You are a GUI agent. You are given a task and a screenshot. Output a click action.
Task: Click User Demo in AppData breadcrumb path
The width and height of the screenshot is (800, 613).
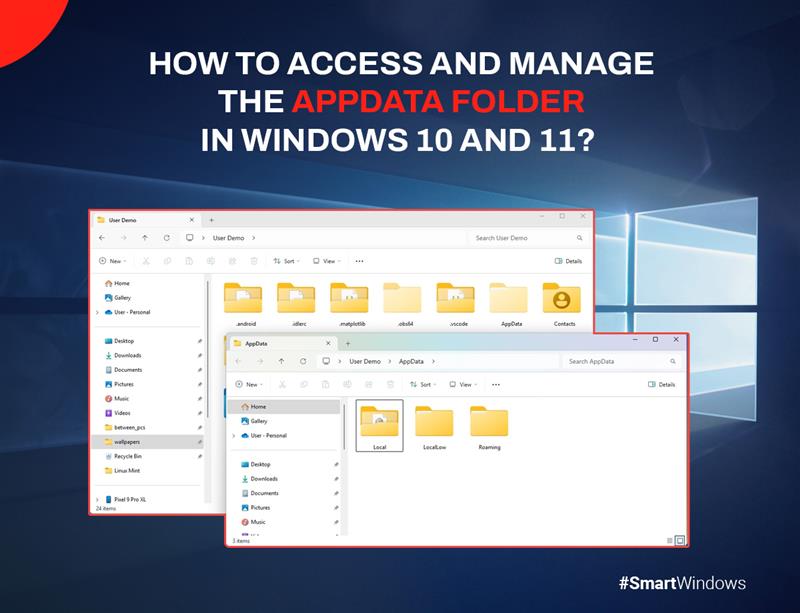(x=364, y=361)
